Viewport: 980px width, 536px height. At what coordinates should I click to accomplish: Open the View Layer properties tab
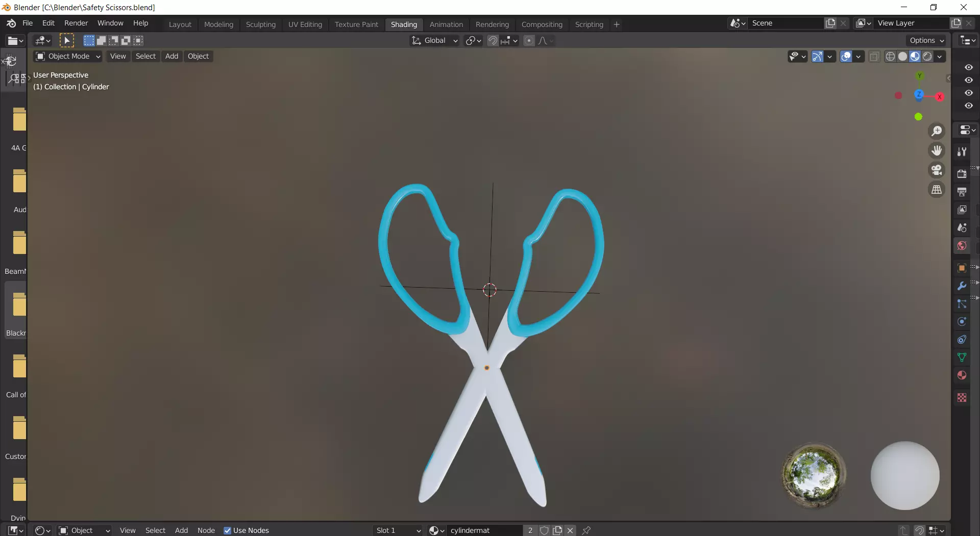[962, 210]
